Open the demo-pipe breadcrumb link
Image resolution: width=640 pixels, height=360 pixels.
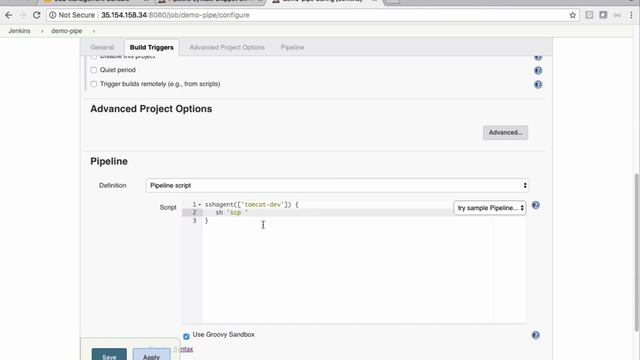pyautogui.click(x=67, y=31)
